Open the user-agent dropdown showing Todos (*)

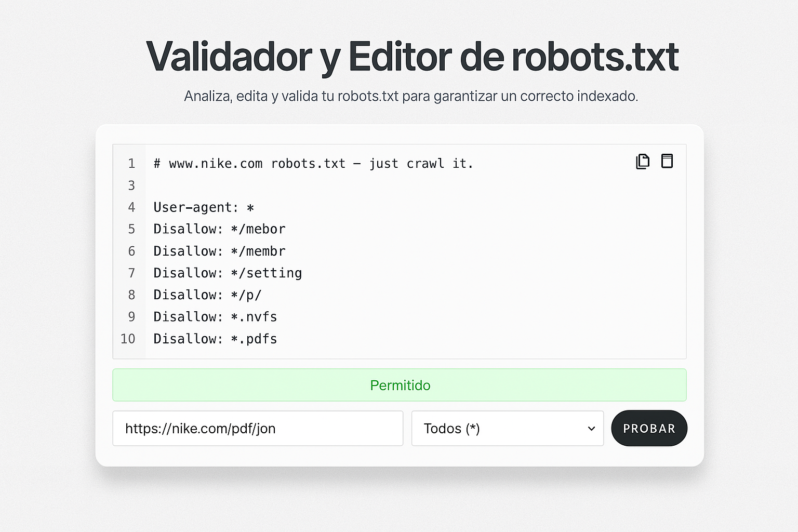pos(508,429)
